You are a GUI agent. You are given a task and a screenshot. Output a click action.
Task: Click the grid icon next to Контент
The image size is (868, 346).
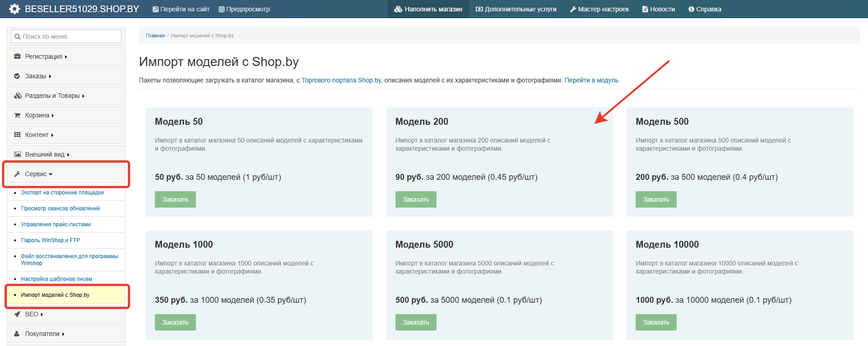point(17,135)
